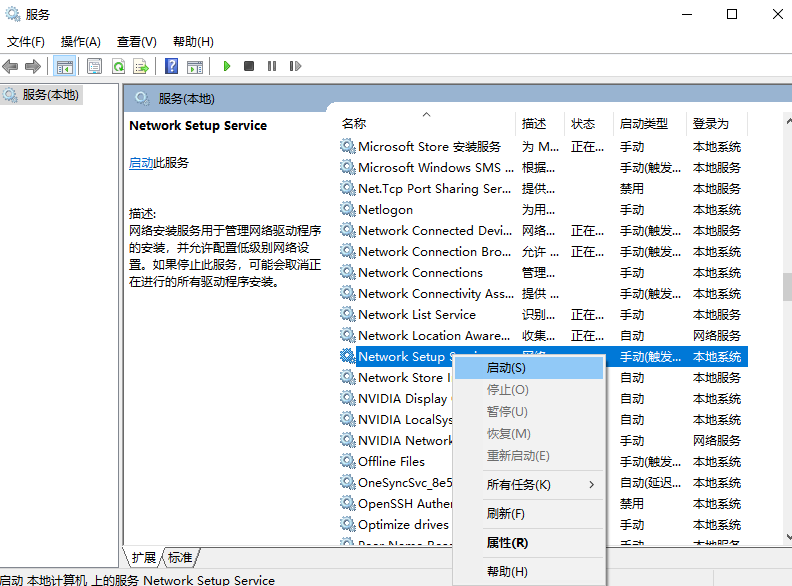Sort by the 名称 column header
This screenshot has height=586, width=792.
354,124
